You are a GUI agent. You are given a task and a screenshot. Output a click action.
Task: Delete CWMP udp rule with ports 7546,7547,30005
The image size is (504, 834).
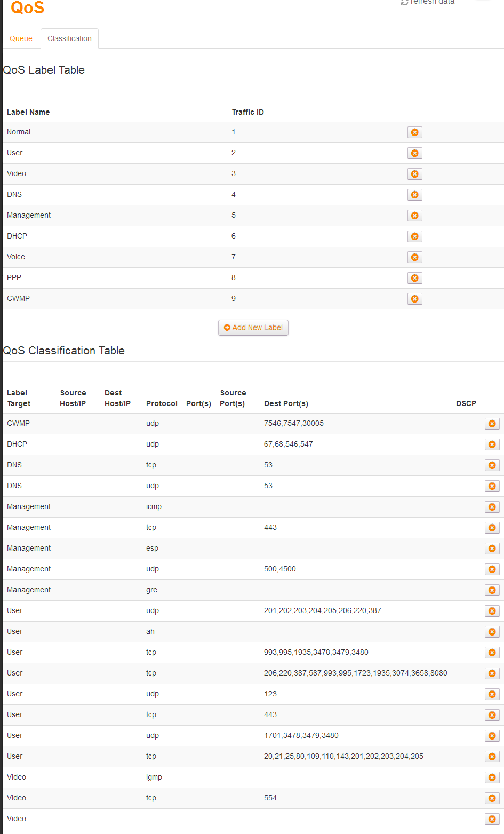[492, 424]
